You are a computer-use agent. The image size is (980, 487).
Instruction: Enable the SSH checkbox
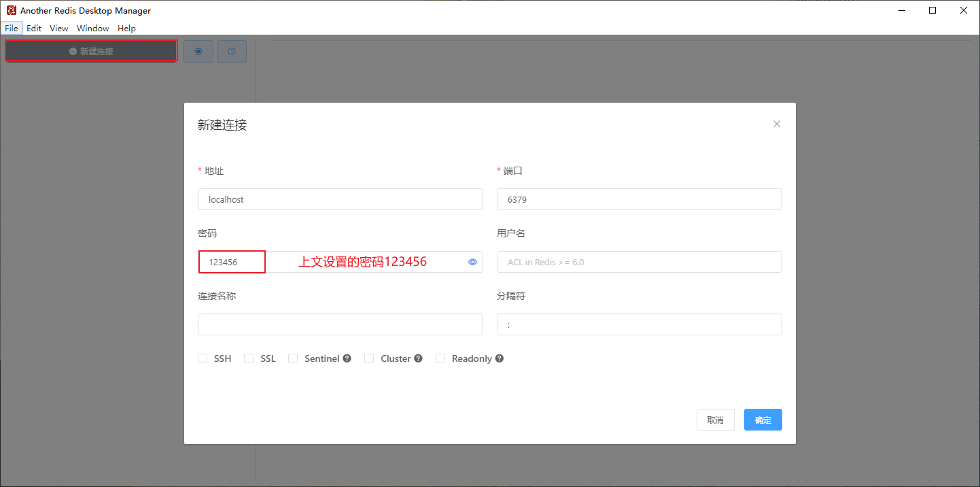(x=203, y=358)
